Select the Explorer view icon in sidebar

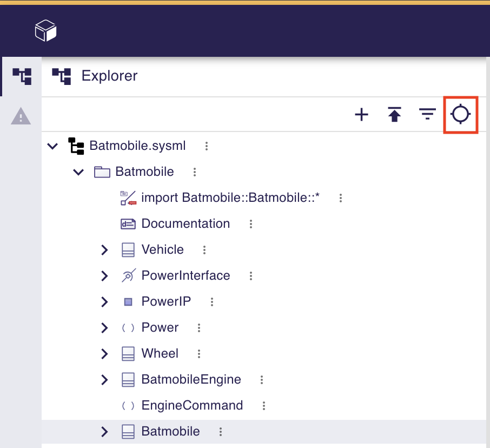click(x=21, y=76)
